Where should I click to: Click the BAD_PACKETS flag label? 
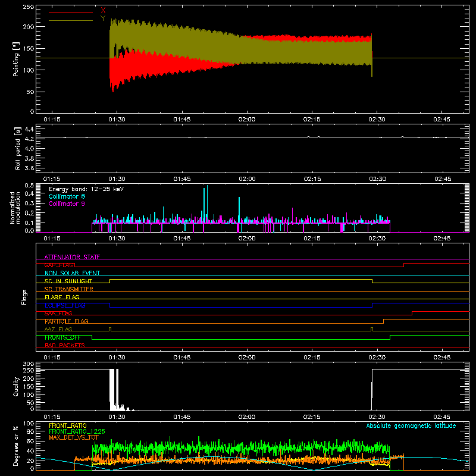point(65,345)
